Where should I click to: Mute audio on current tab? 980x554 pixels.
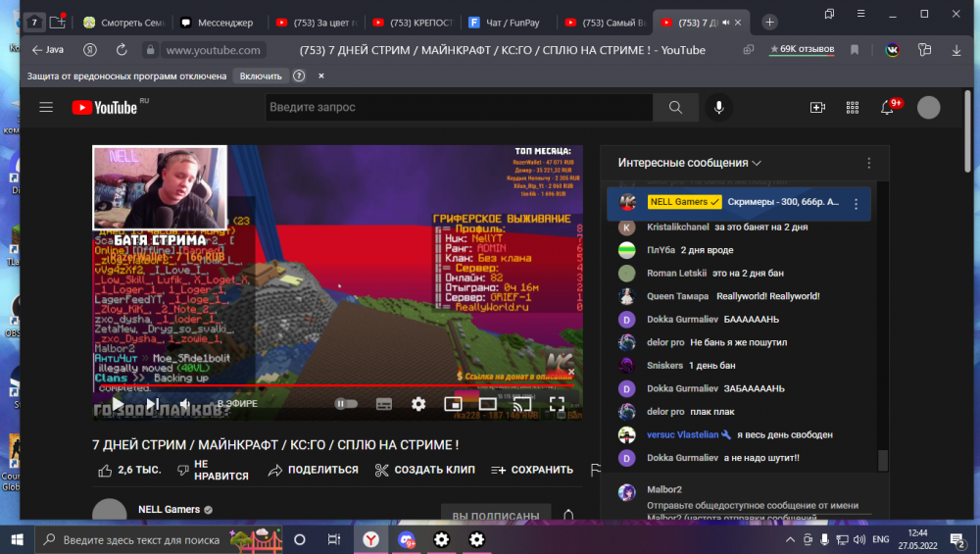click(x=725, y=23)
